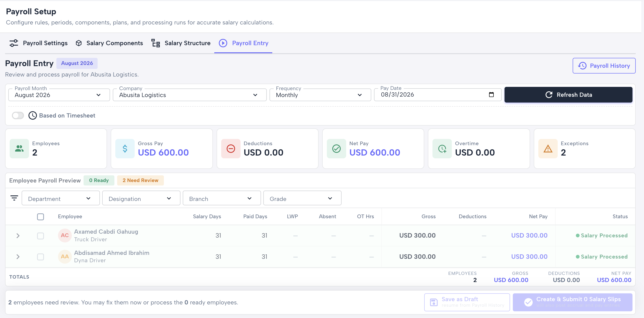Click the Deductions column header
This screenshot has width=644, height=318.
pyautogui.click(x=473, y=216)
